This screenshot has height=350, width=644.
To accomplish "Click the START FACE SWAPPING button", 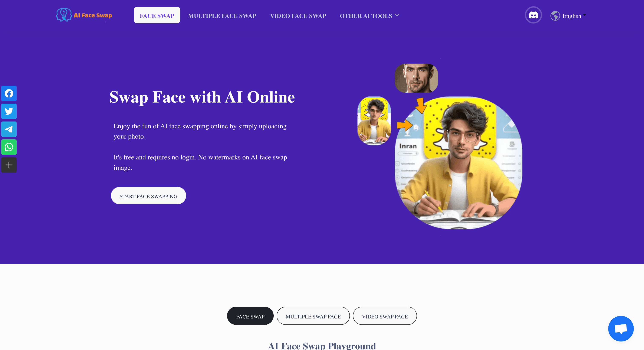I will (x=148, y=196).
